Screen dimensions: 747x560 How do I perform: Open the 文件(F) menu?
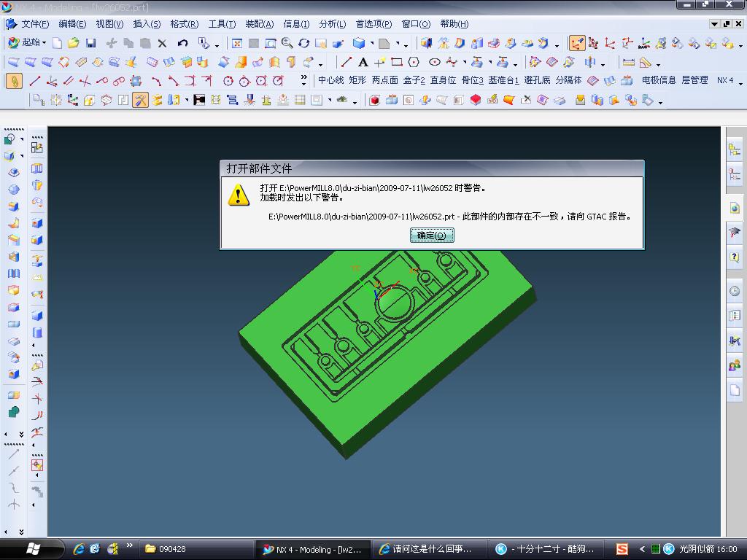point(34,24)
